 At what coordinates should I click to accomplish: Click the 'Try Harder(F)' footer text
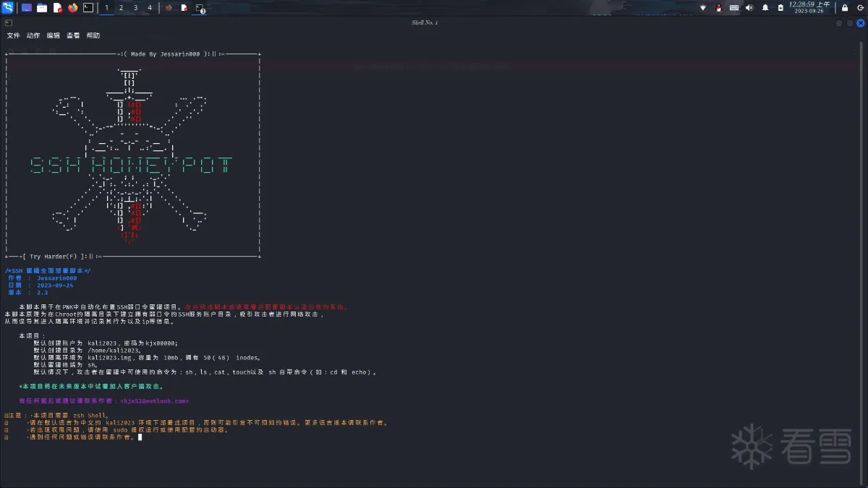(53, 257)
